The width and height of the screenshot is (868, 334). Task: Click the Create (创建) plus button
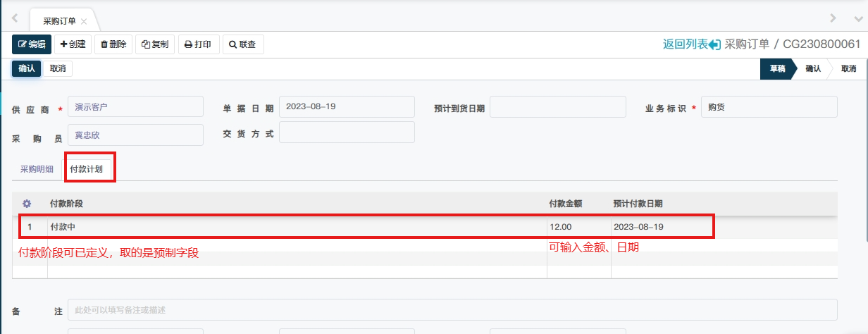(73, 44)
